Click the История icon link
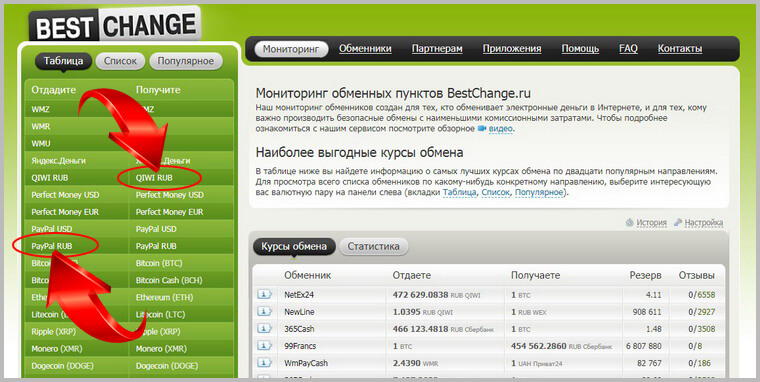Screen dimensions: 760x382 [630, 223]
